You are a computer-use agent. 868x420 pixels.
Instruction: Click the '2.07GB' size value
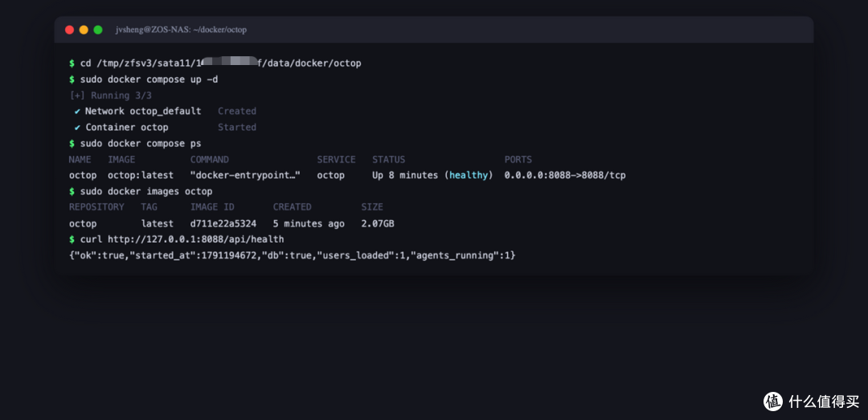(x=378, y=224)
